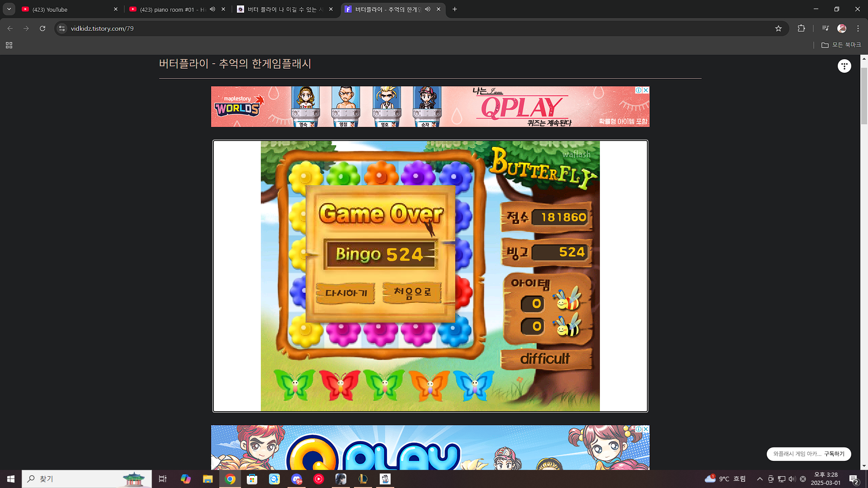
Task: Open media control icon in toolbar
Action: (825, 28)
